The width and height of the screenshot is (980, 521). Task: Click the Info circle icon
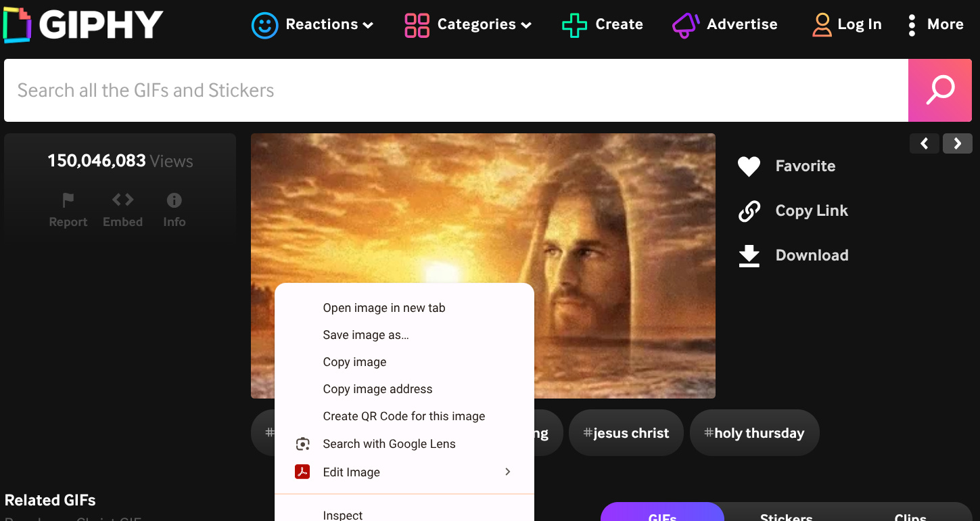point(174,200)
